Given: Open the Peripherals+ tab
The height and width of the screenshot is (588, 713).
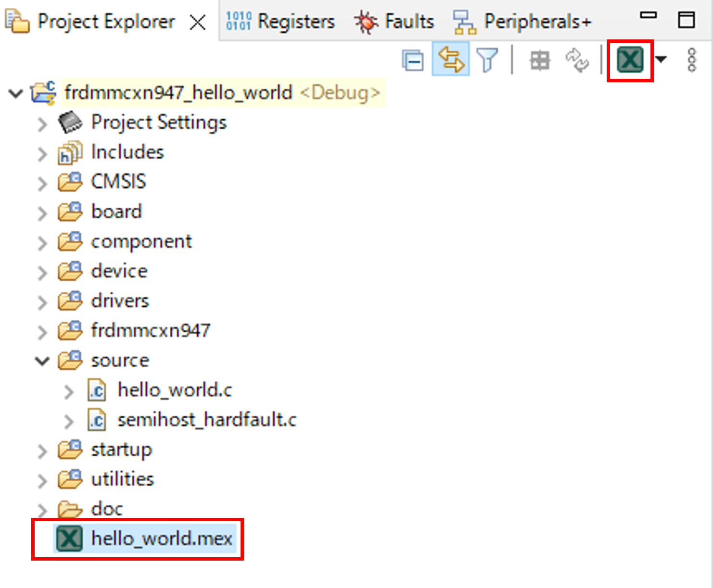Looking at the screenshot, I should (x=522, y=22).
